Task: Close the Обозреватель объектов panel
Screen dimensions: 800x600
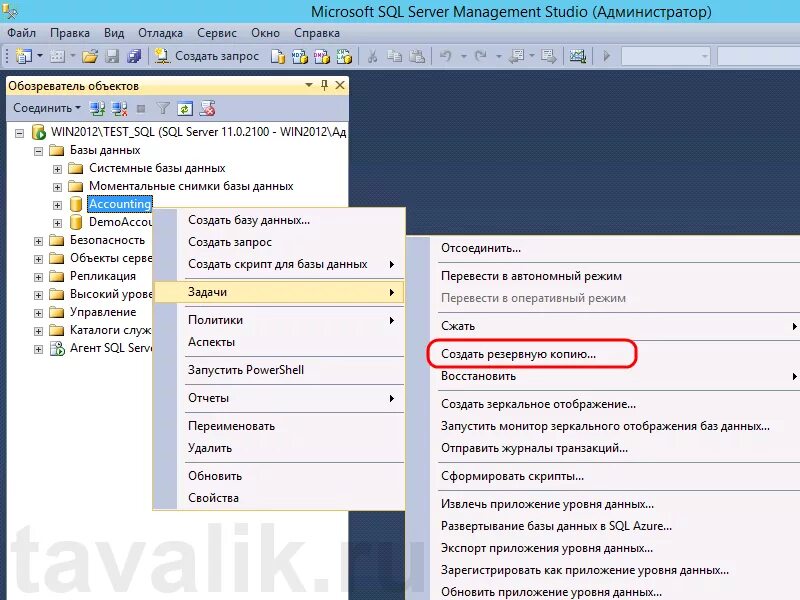Action: (340, 85)
